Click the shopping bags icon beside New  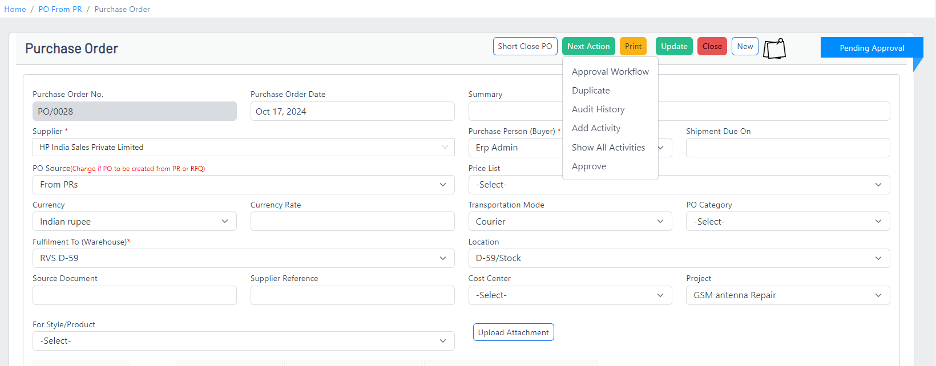coord(774,48)
